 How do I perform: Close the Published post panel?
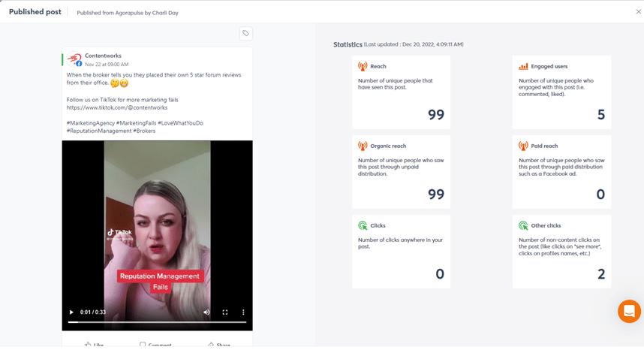click(x=638, y=12)
